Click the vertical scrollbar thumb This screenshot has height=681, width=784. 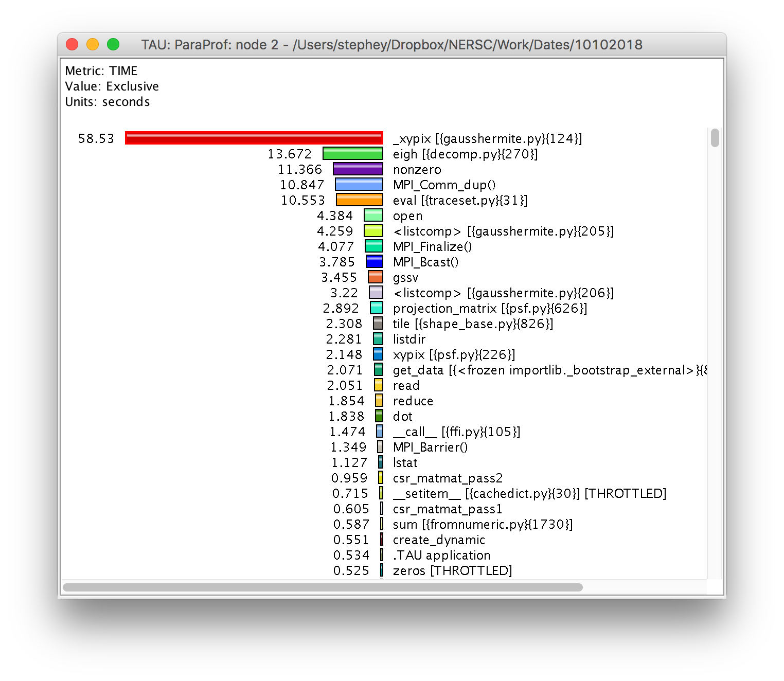pyautogui.click(x=715, y=138)
